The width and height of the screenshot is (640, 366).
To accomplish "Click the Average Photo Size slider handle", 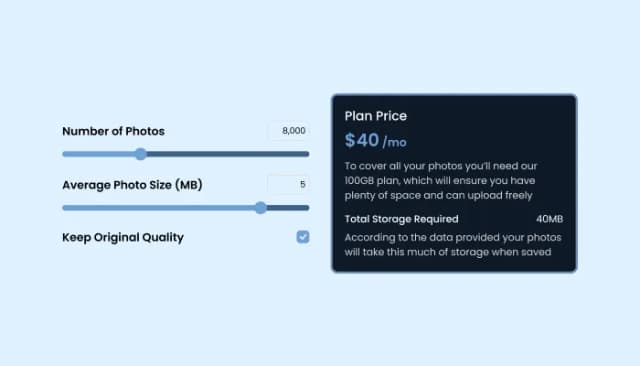I will pyautogui.click(x=260, y=208).
